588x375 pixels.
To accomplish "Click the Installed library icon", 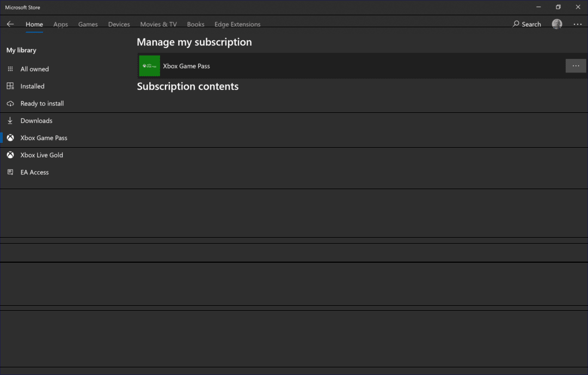I will (10, 86).
